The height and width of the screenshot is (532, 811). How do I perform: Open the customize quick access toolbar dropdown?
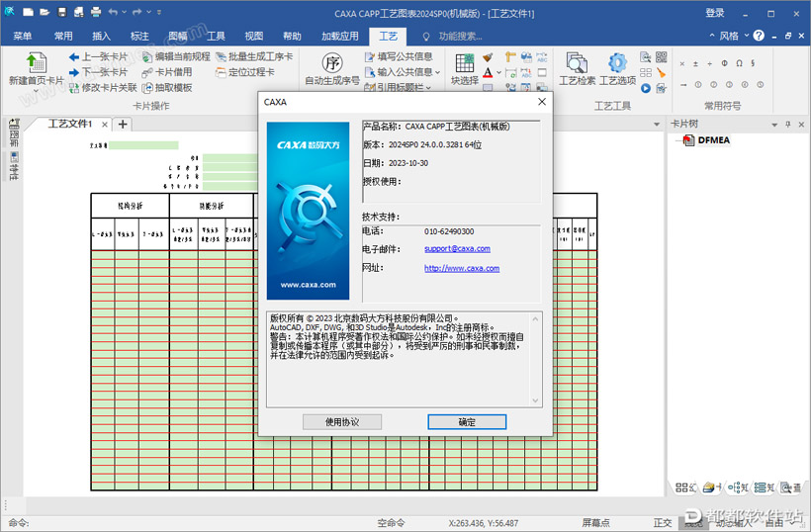tap(159, 12)
